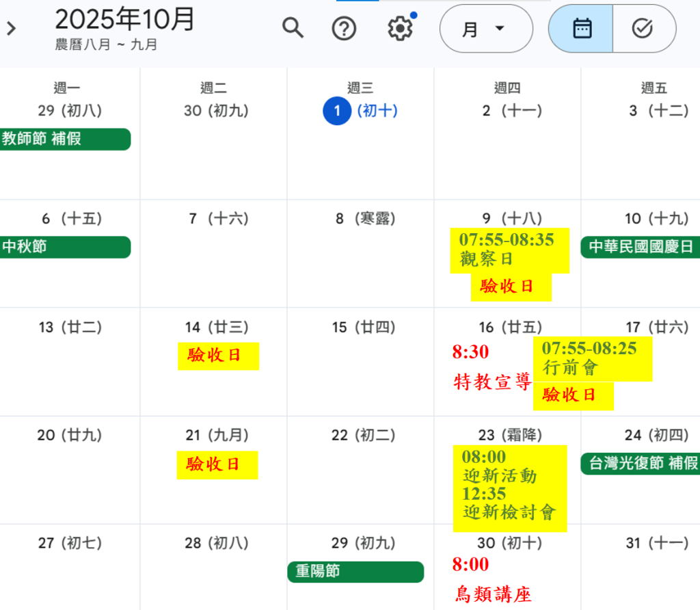Screen dimensions: 700x610
Task: Open the help question mark icon
Action: (344, 29)
